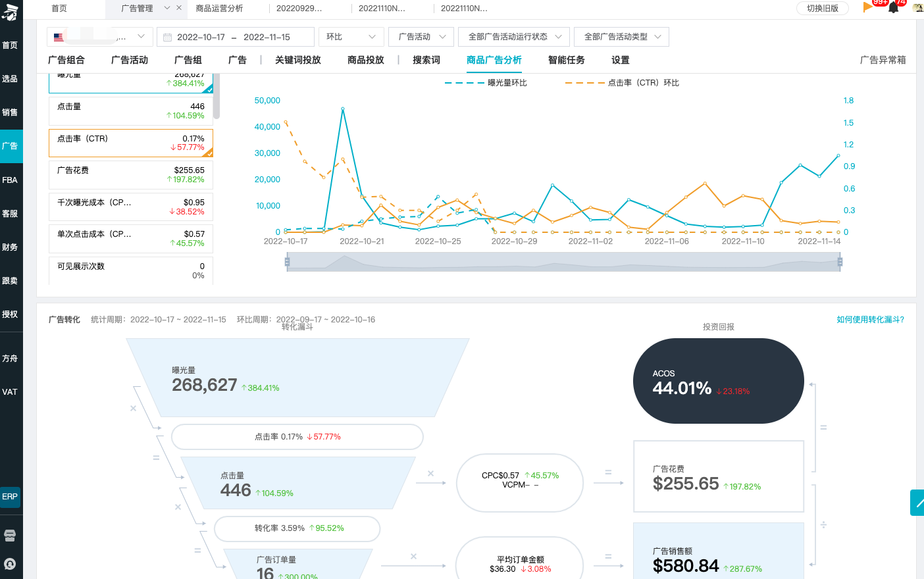Screen dimensions: 924x579
Task: Toggle the 千次曝光成本 metric card
Action: click(131, 207)
